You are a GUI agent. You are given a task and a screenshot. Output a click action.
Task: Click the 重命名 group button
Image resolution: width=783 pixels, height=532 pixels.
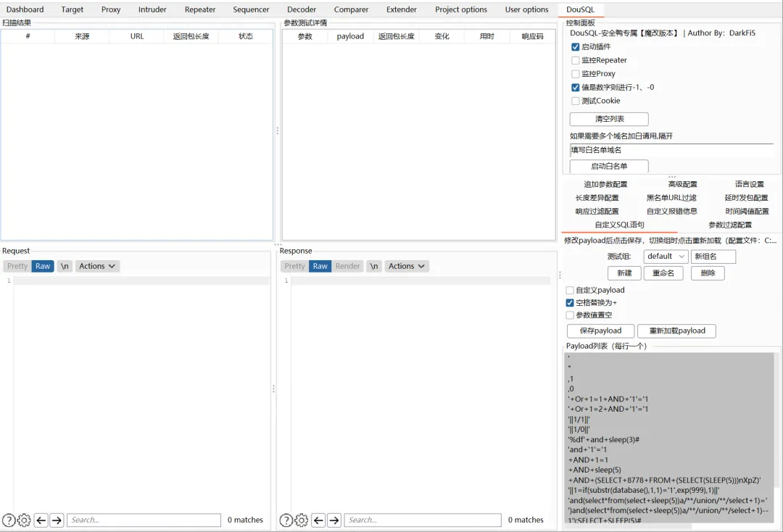click(x=663, y=273)
